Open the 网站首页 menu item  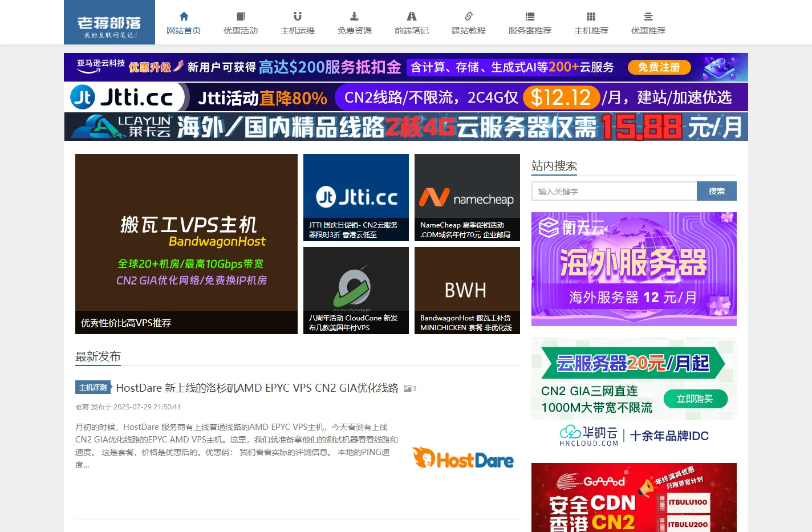point(184,30)
